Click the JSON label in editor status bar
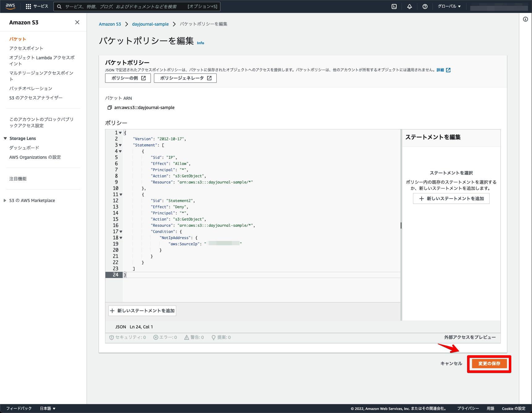532x413 pixels. [x=121, y=327]
